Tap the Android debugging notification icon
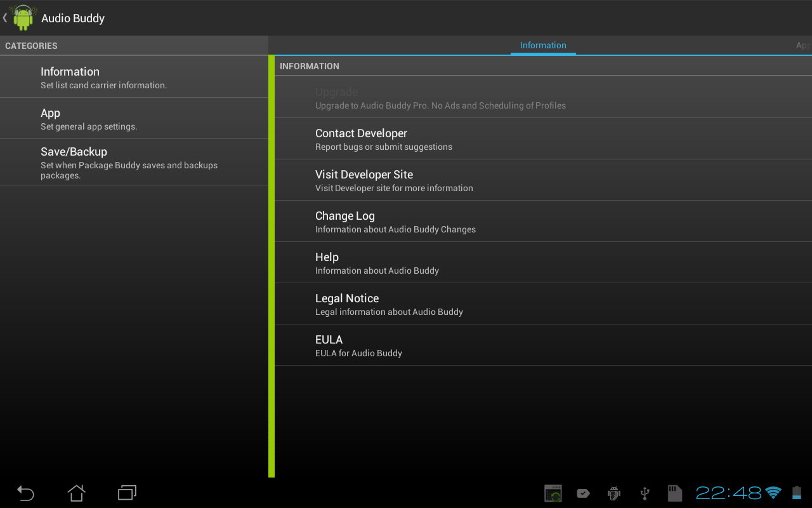 [613, 493]
